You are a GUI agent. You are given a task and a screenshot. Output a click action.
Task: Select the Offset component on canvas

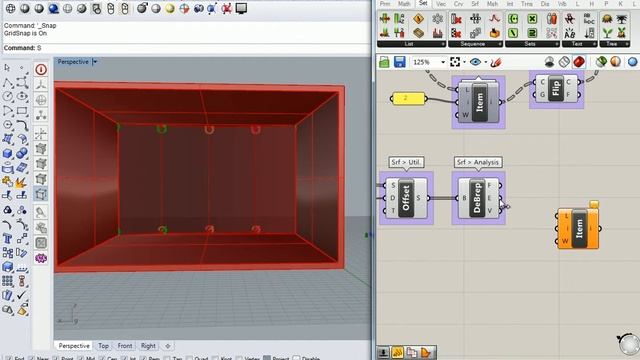click(406, 198)
